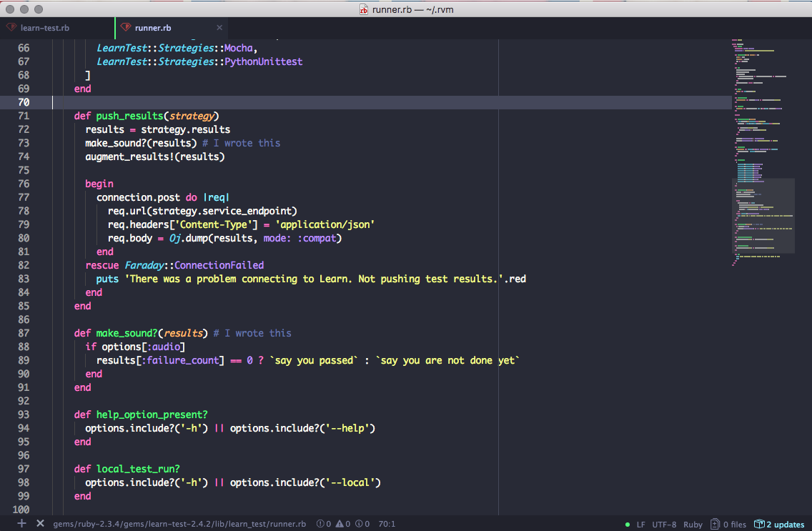This screenshot has width=812, height=531.
Task: Click the 70:1 cursor position button
Action: 387,524
